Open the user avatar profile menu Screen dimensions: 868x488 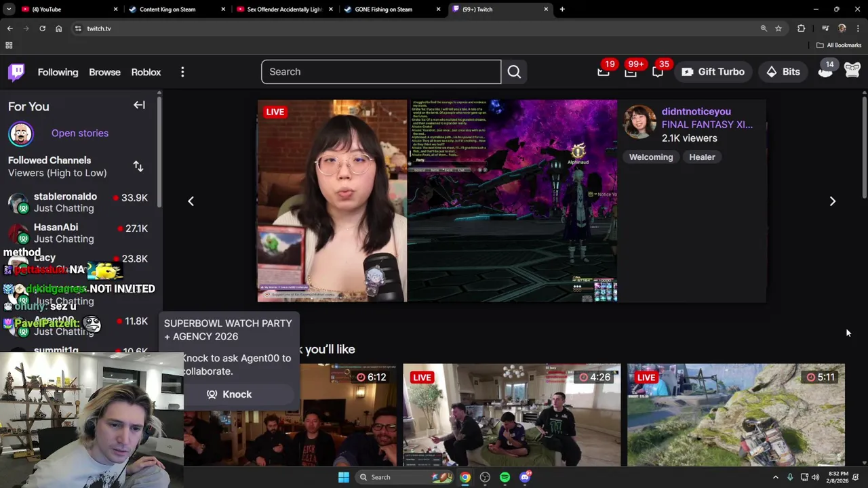coord(852,70)
